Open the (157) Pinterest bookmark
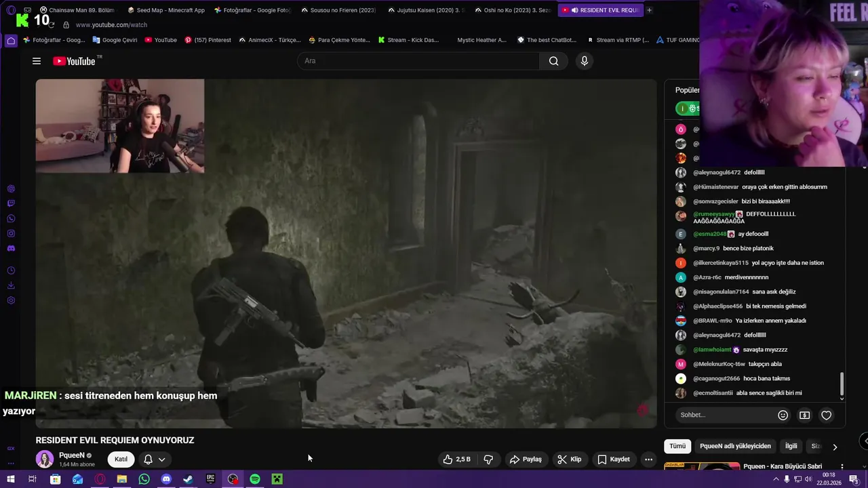Viewport: 868px width, 488px height. pos(208,40)
